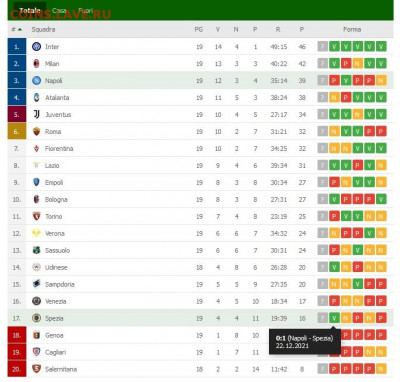Click the Salernitana club crest icon

[x=36, y=369]
